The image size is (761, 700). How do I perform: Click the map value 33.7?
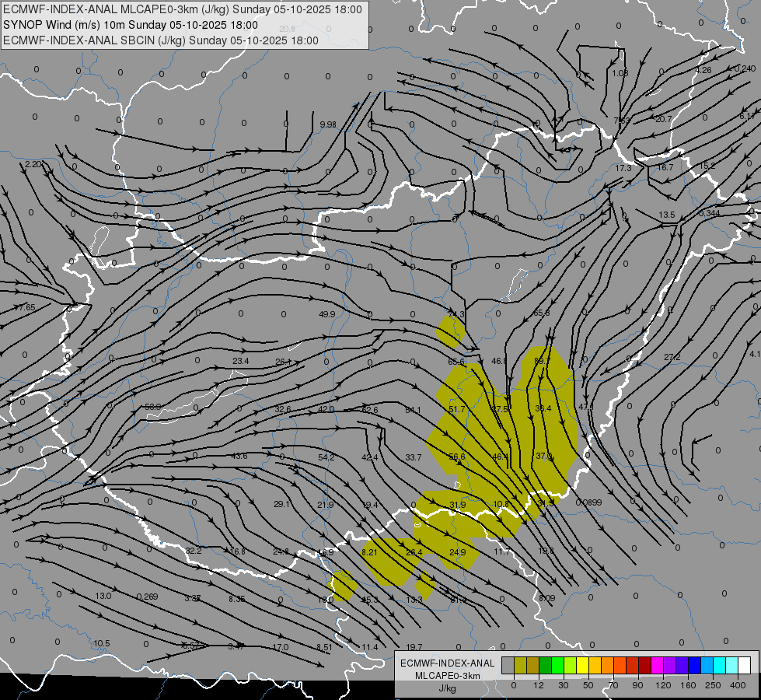pyautogui.click(x=413, y=457)
